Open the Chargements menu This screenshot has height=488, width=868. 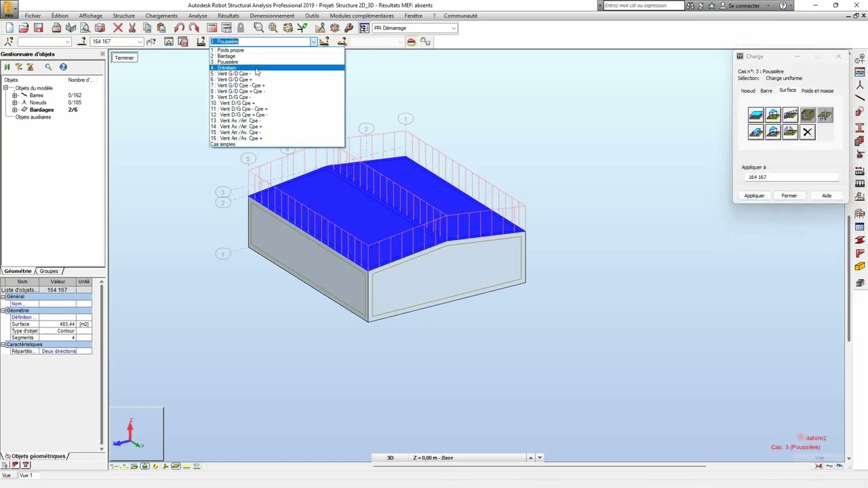[x=161, y=16]
